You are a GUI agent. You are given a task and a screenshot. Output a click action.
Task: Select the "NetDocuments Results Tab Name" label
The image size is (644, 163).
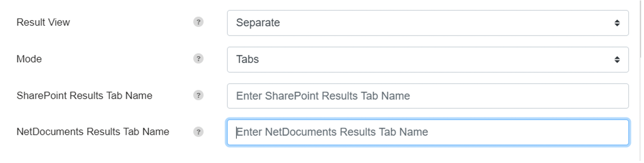[93, 132]
